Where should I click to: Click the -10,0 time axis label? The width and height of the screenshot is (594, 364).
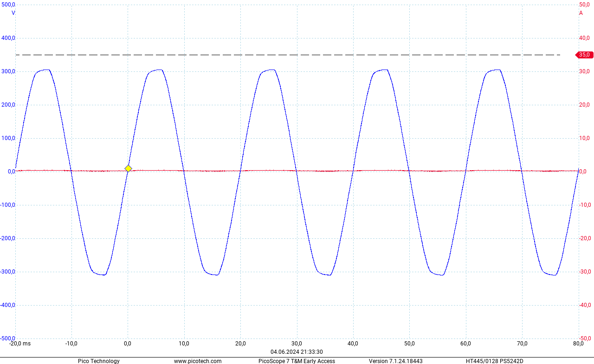[71, 344]
